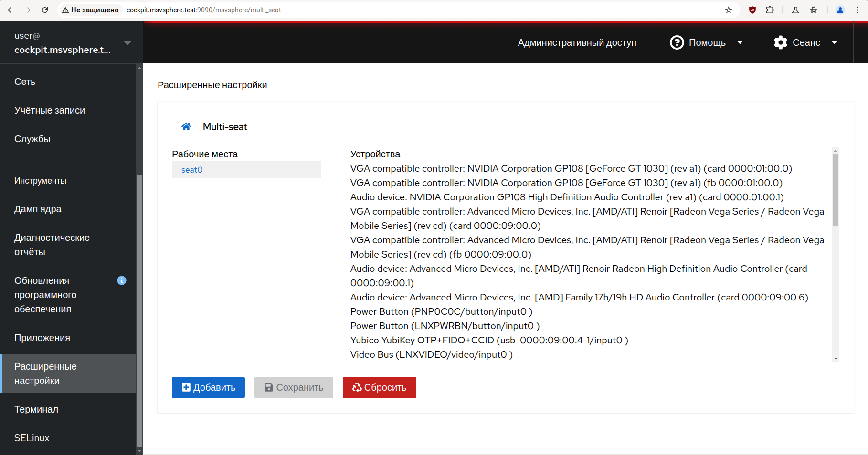Expand the host selector user@cockpit.msvsphere

point(72,42)
